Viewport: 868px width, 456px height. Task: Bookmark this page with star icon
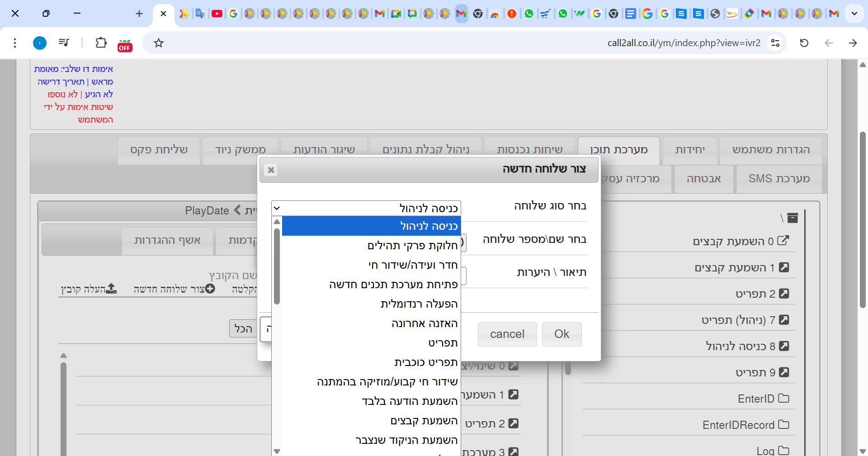[158, 43]
